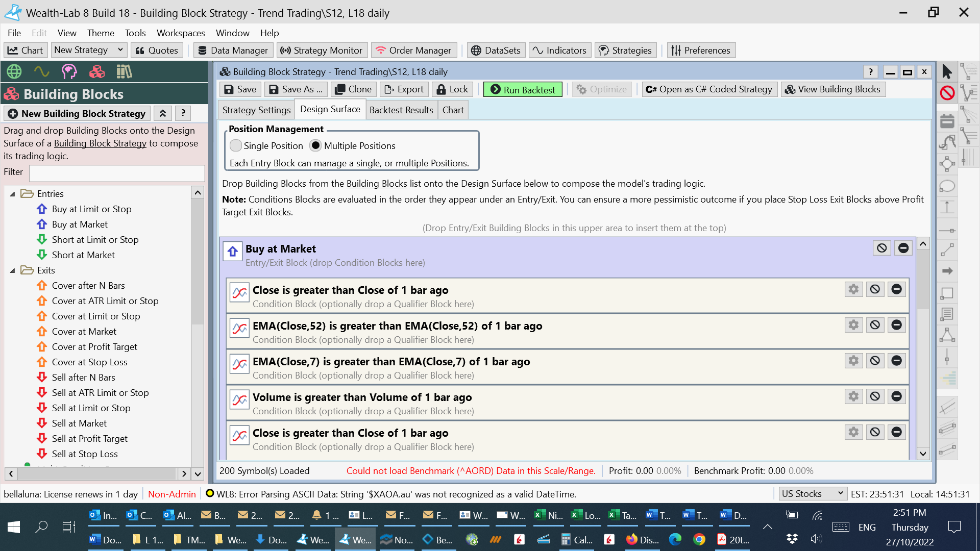
Task: Open the Tools menu
Action: click(135, 33)
